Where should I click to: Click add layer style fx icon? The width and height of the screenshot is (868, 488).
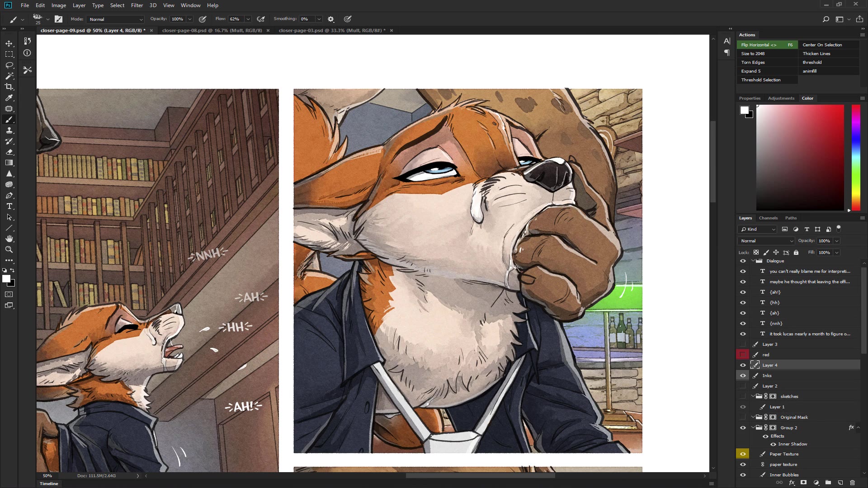[x=792, y=483]
